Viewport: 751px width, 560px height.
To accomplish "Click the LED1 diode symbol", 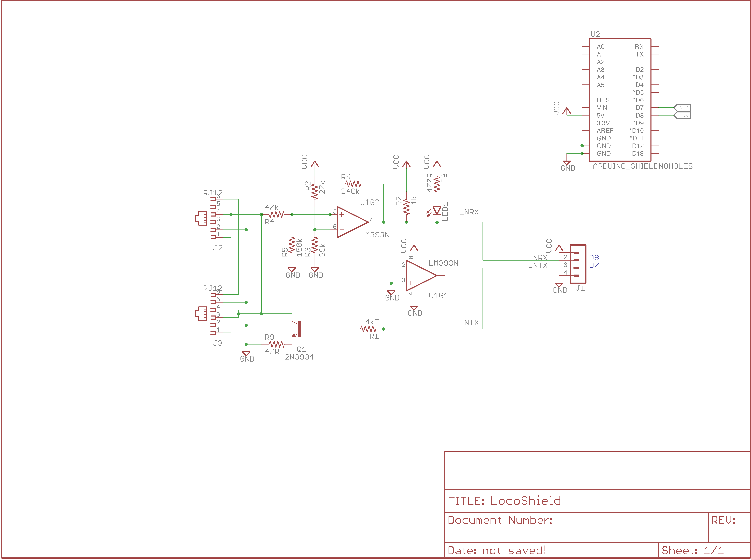I will coord(437,211).
